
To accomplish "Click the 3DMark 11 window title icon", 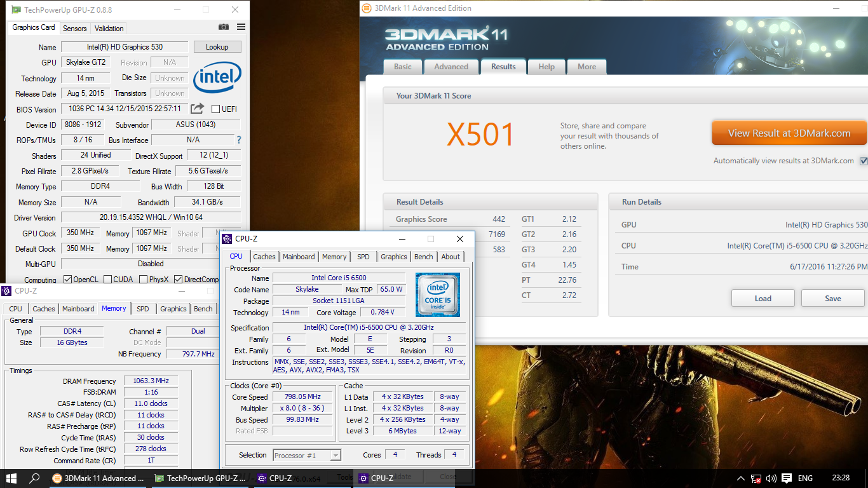I will [x=367, y=8].
